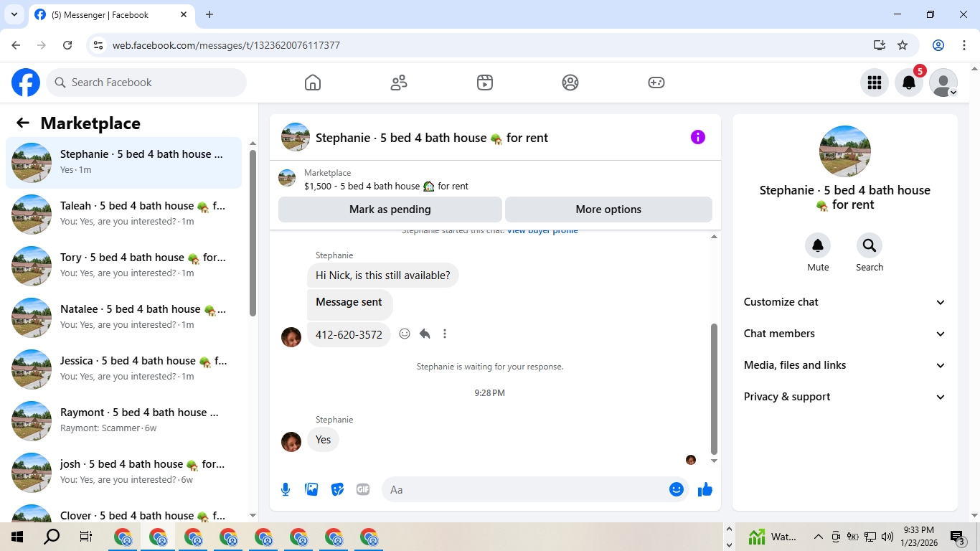The image size is (980, 551).
Task: Open the Groups icon in top navigation
Action: pos(570,83)
